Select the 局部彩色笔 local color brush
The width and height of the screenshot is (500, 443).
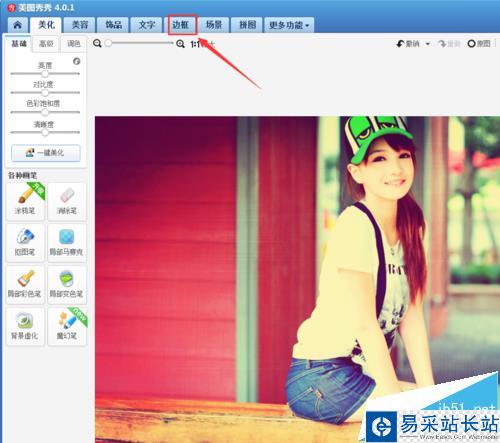point(25,285)
